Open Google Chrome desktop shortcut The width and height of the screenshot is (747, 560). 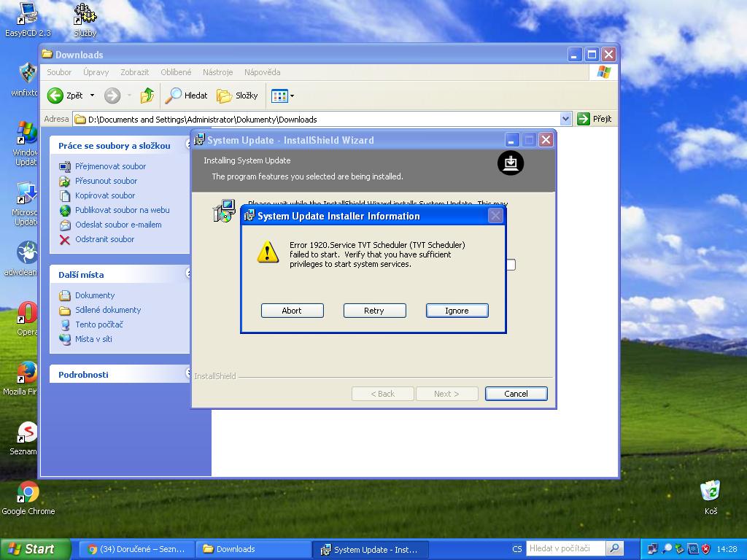coord(28,498)
